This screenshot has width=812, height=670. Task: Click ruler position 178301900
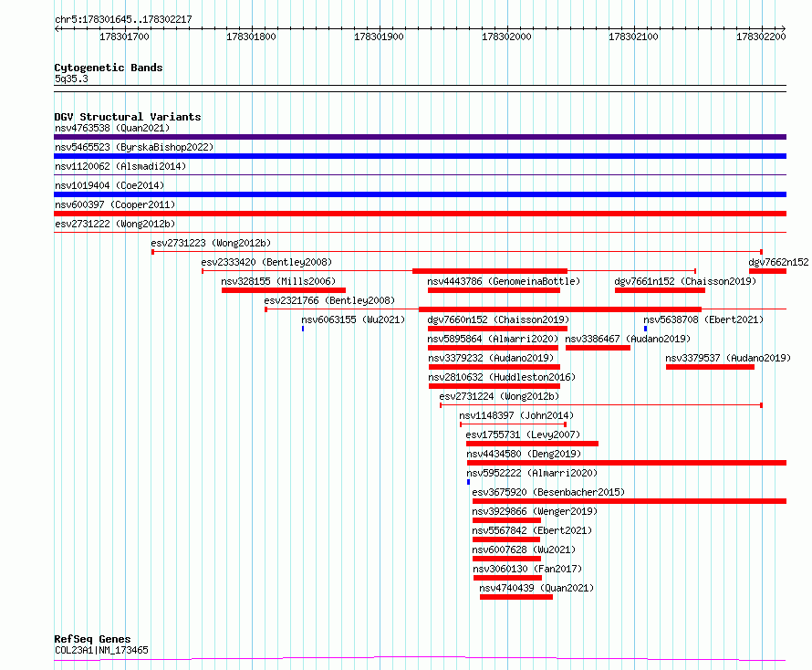(379, 37)
